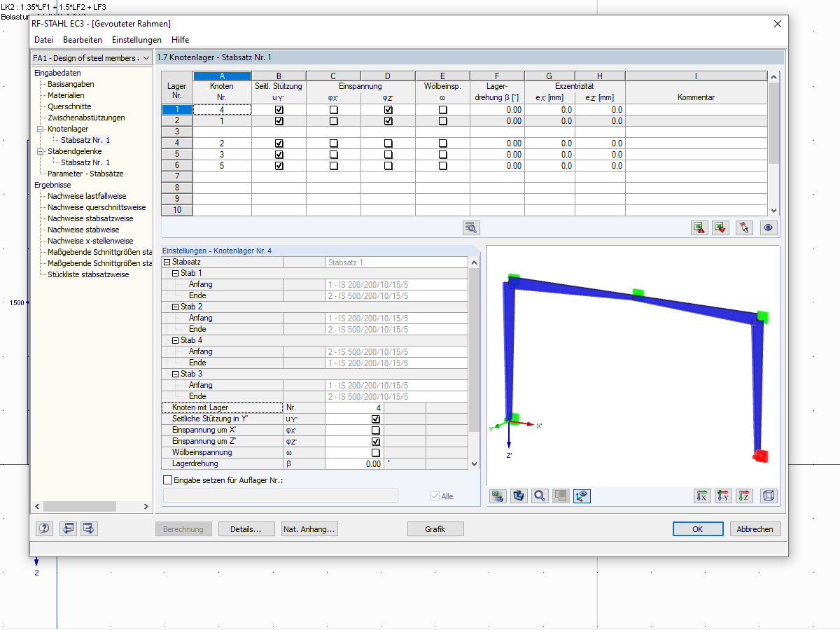Collapse the Stab 3 group
The width and height of the screenshot is (840, 630).
pos(176,374)
